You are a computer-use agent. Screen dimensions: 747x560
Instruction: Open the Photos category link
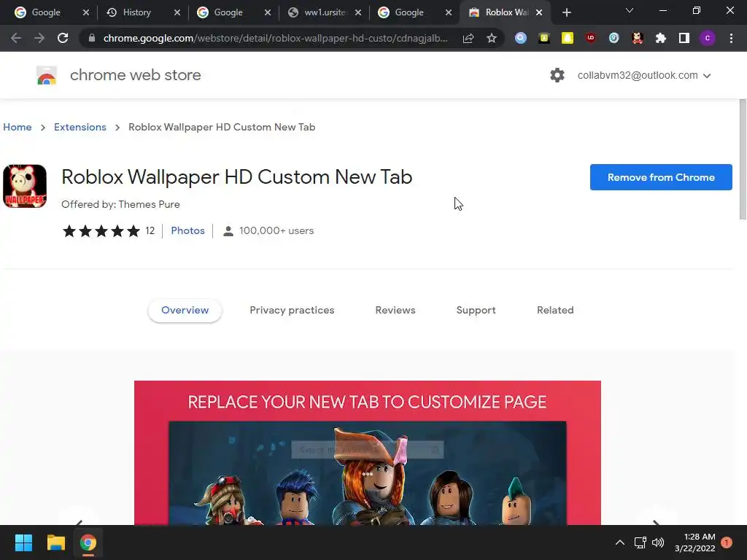pyautogui.click(x=187, y=230)
